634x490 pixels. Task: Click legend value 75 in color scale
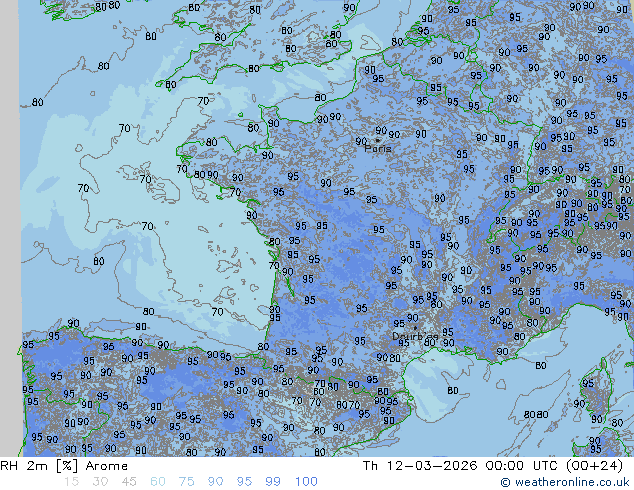tap(186, 482)
